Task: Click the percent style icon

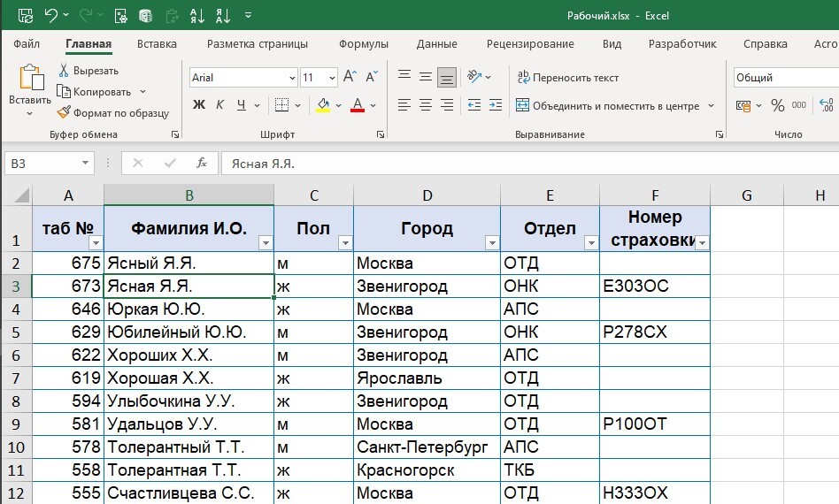Action: [777, 105]
